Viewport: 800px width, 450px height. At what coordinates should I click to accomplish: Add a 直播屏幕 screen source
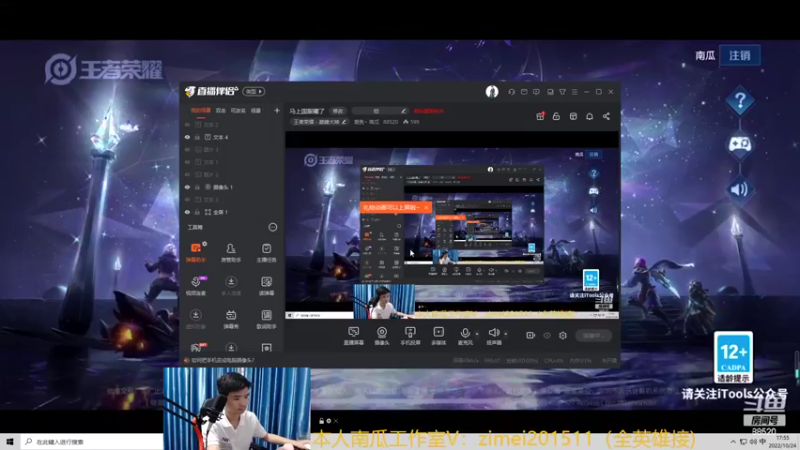coord(353,336)
